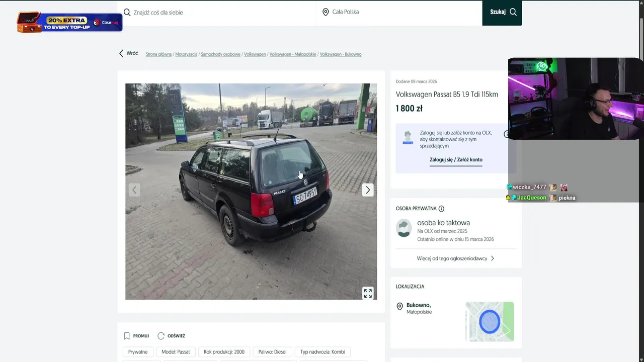This screenshot has width=644, height=362.
Task: Open the 'Strona główna' breadcrumb link
Action: tap(158, 54)
